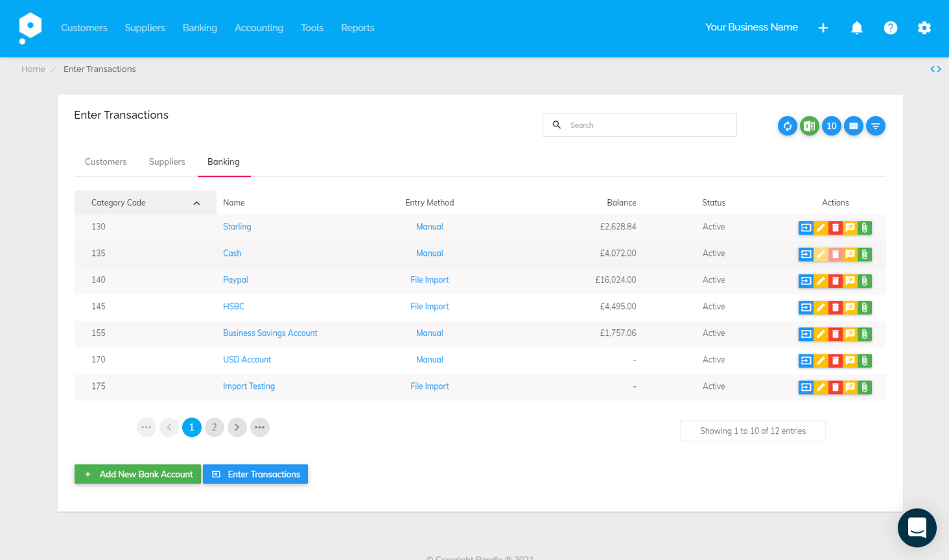The height and width of the screenshot is (560, 949).
Task: Open the notifications bell
Action: [x=856, y=28]
